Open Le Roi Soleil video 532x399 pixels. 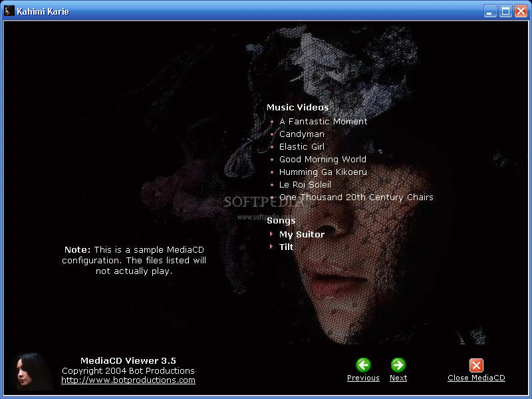305,185
